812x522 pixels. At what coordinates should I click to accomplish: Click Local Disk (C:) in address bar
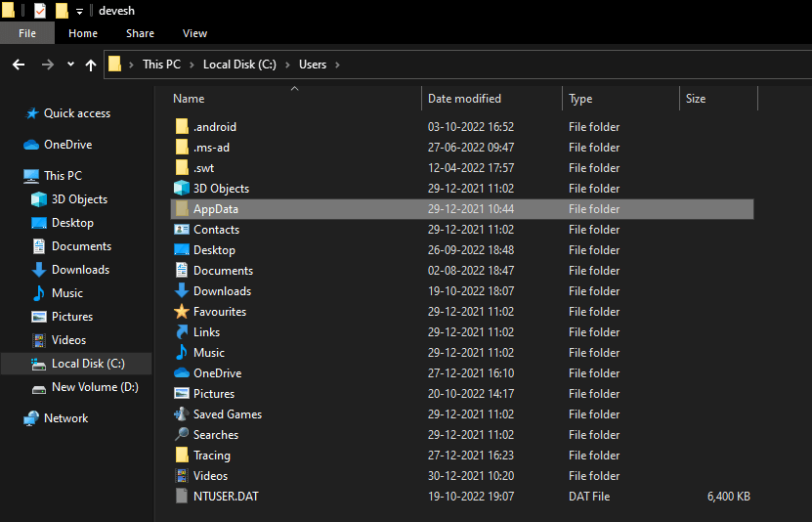point(239,65)
